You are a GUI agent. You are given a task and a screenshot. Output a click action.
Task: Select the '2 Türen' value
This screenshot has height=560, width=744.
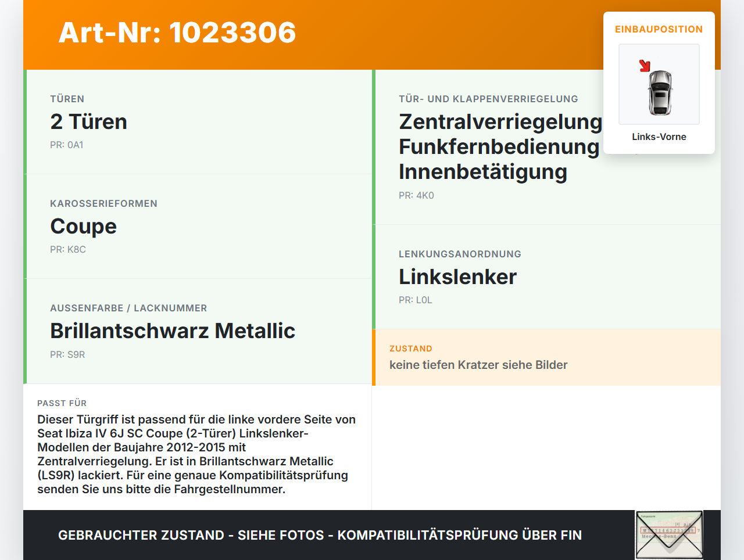[89, 121]
